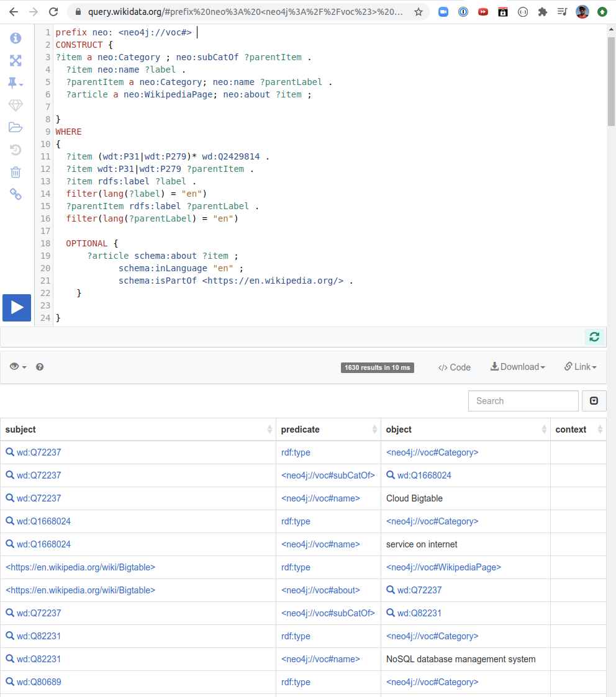Click the browser back arrow
The image size is (616, 697).
[14, 12]
